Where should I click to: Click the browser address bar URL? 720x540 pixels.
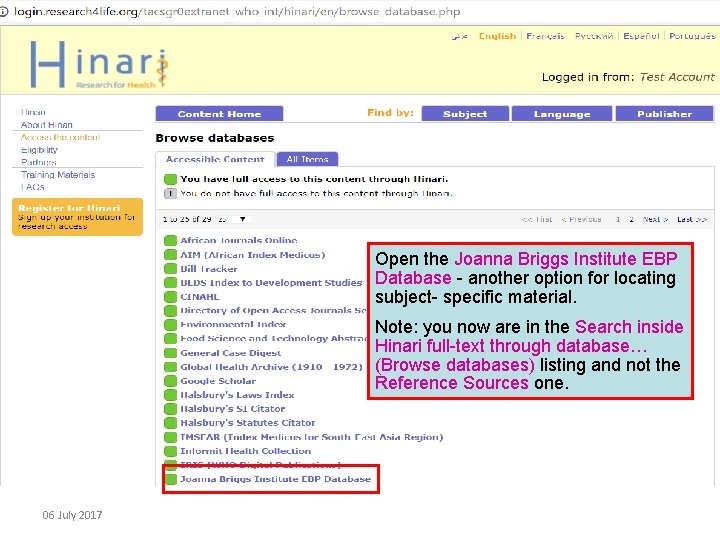[237, 12]
